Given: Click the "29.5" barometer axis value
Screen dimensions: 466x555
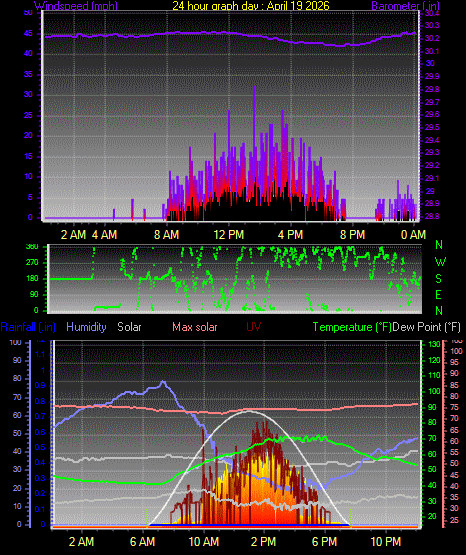Looking at the screenshot, I should pos(432,127).
